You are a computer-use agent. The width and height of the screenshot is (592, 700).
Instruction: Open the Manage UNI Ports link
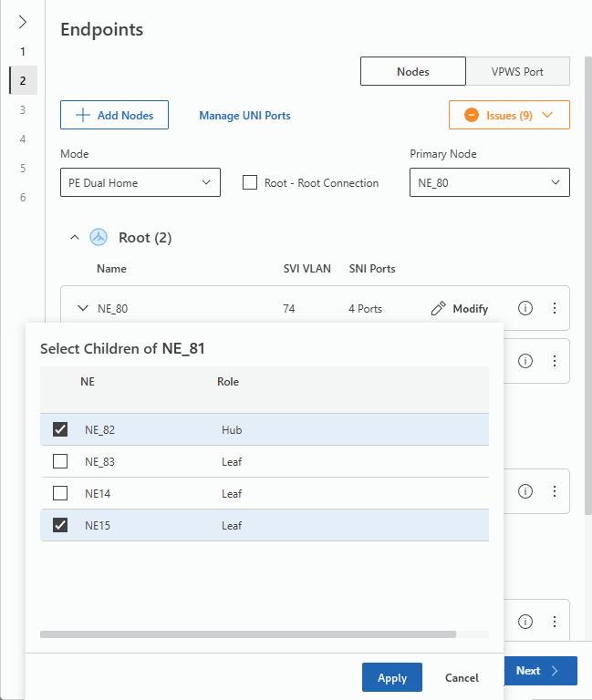pyautogui.click(x=244, y=116)
